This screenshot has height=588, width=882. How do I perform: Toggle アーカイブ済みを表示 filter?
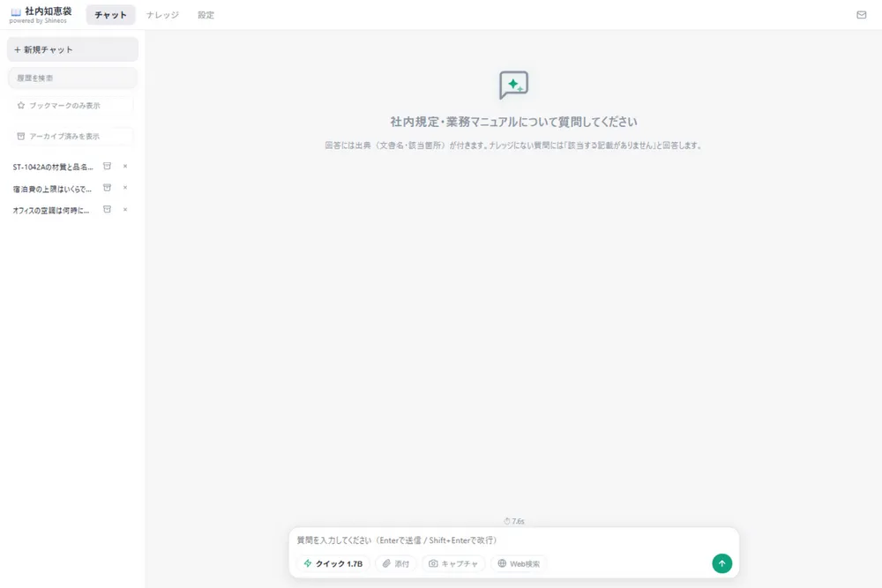(72, 136)
